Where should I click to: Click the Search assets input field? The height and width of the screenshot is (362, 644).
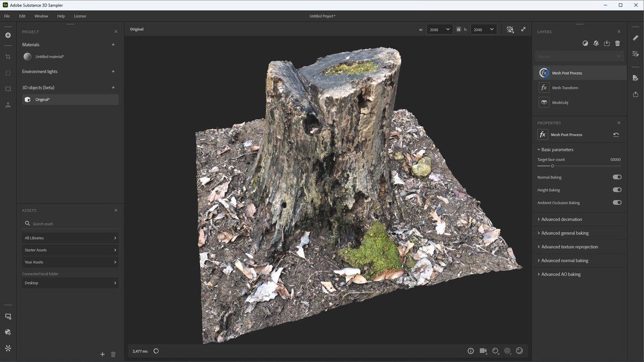point(70,224)
